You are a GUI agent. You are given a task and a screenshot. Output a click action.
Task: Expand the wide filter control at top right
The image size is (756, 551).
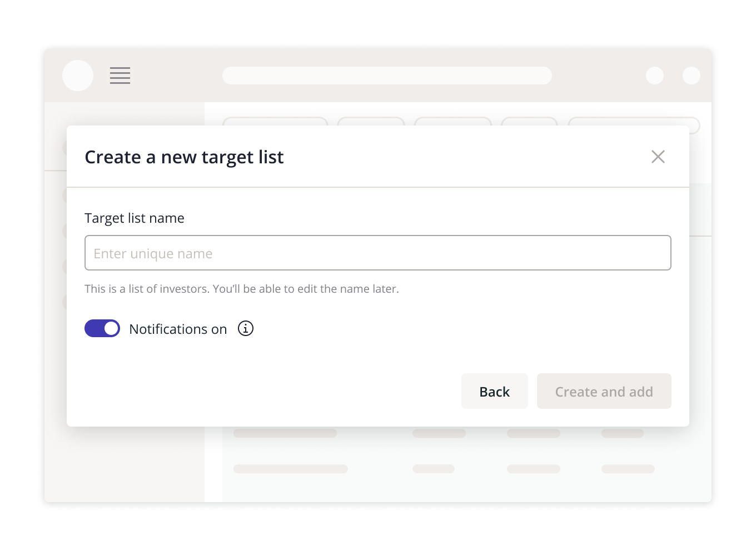[x=634, y=125]
